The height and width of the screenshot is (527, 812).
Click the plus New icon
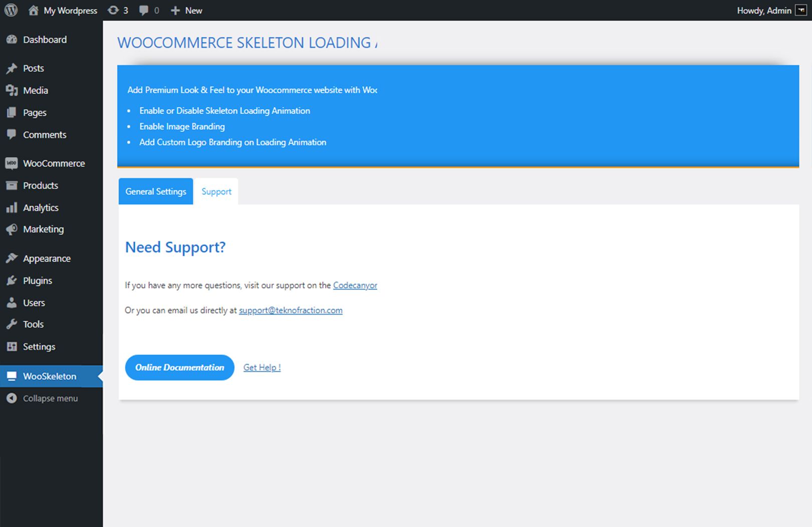[175, 11]
